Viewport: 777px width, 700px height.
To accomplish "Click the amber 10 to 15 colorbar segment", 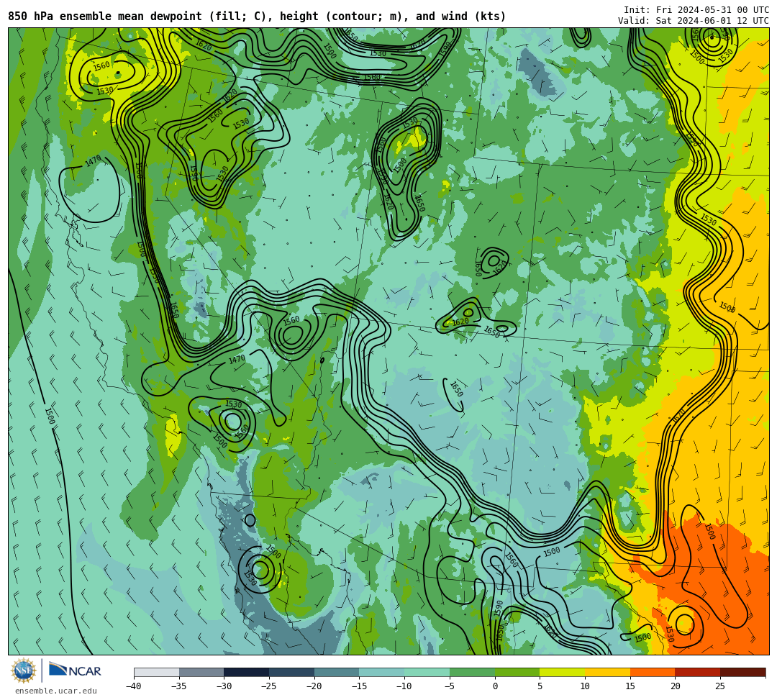I will pos(607,672).
